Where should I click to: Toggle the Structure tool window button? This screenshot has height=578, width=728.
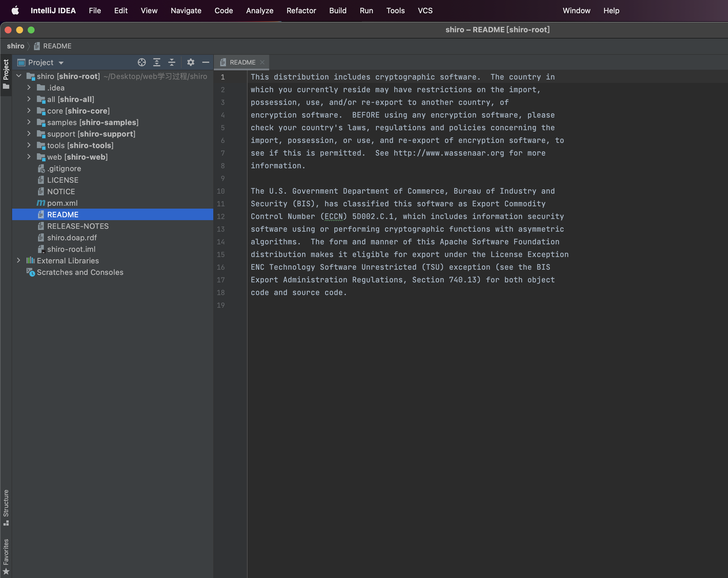tap(6, 507)
